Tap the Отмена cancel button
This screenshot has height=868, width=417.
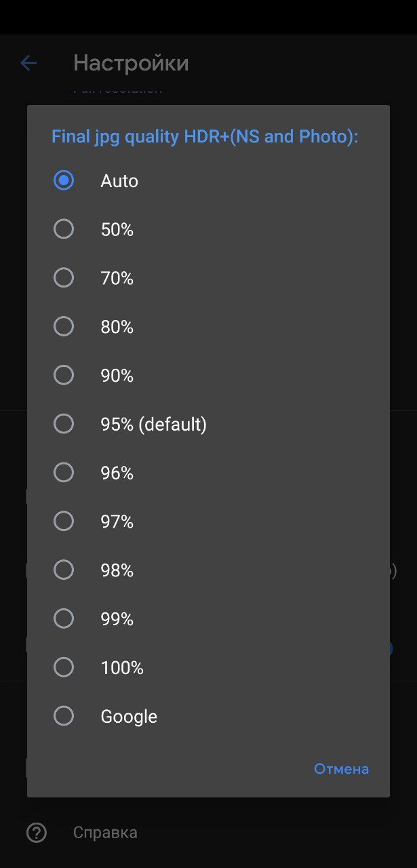tap(341, 769)
